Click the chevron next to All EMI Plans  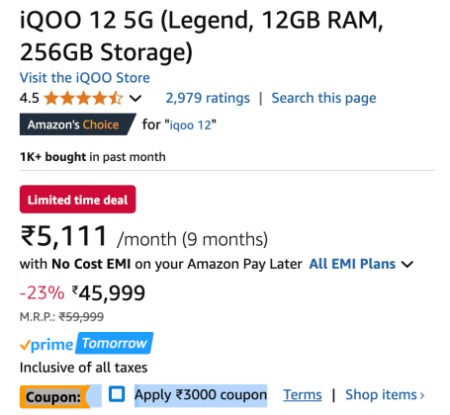point(407,265)
